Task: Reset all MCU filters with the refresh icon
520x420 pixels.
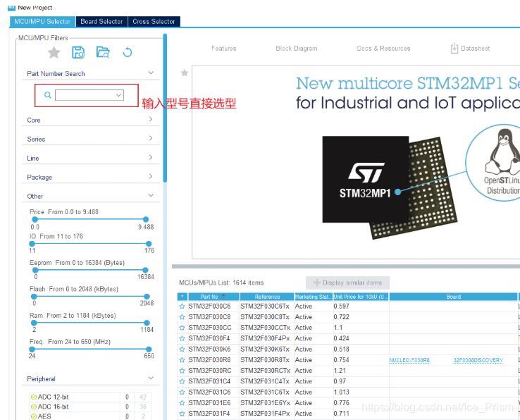Action: pos(128,52)
